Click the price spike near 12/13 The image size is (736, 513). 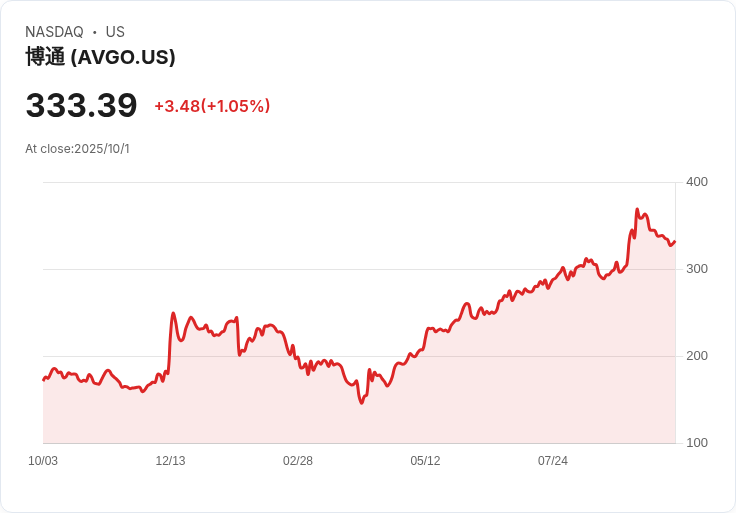[x=173, y=314]
